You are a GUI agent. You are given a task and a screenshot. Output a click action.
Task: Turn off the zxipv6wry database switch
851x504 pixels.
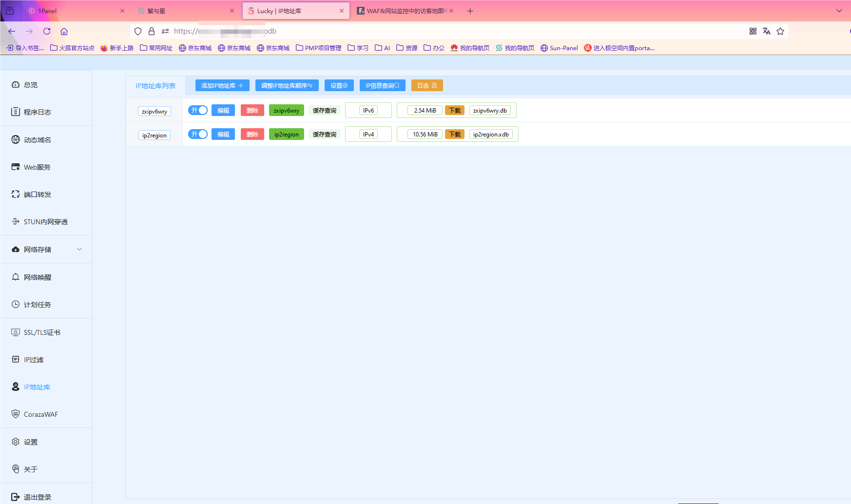pos(198,110)
